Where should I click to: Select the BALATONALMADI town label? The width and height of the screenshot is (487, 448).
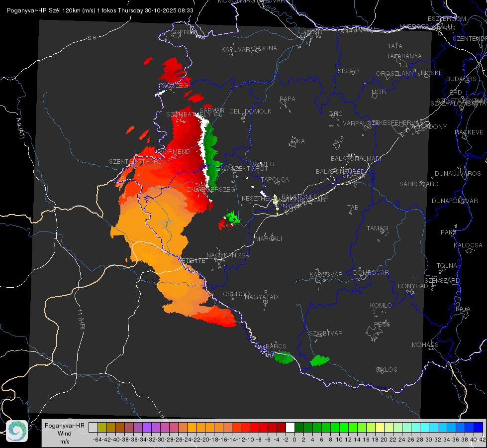point(356,158)
